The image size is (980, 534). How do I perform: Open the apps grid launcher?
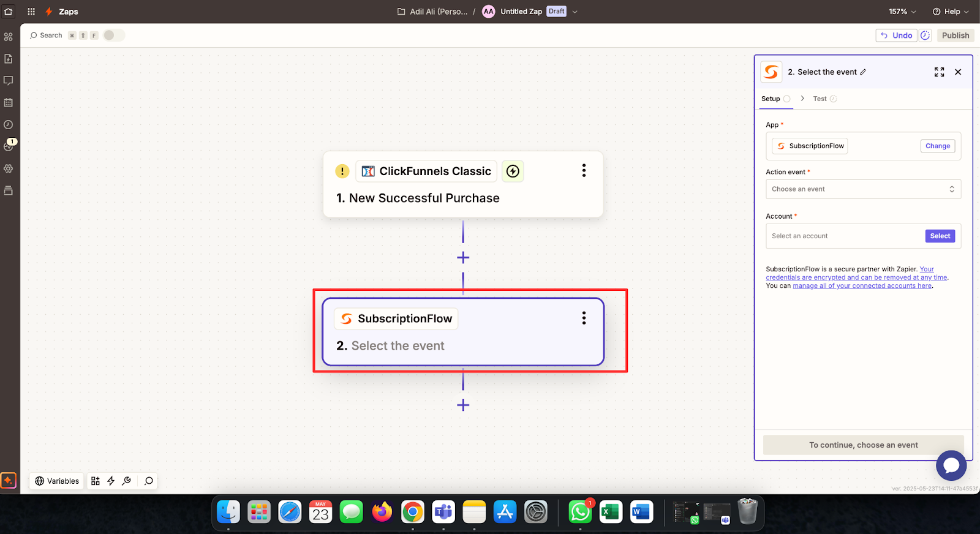coord(31,11)
